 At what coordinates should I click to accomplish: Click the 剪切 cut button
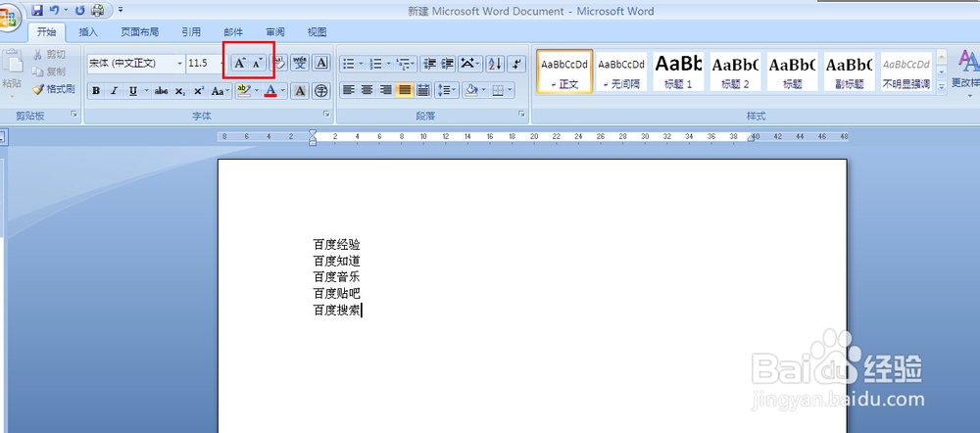(x=49, y=54)
